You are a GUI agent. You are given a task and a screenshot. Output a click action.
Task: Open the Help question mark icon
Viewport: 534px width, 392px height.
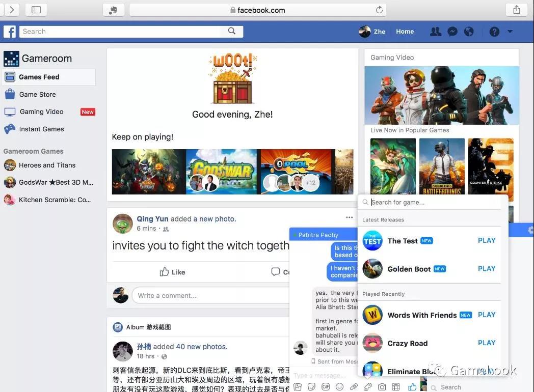click(494, 32)
